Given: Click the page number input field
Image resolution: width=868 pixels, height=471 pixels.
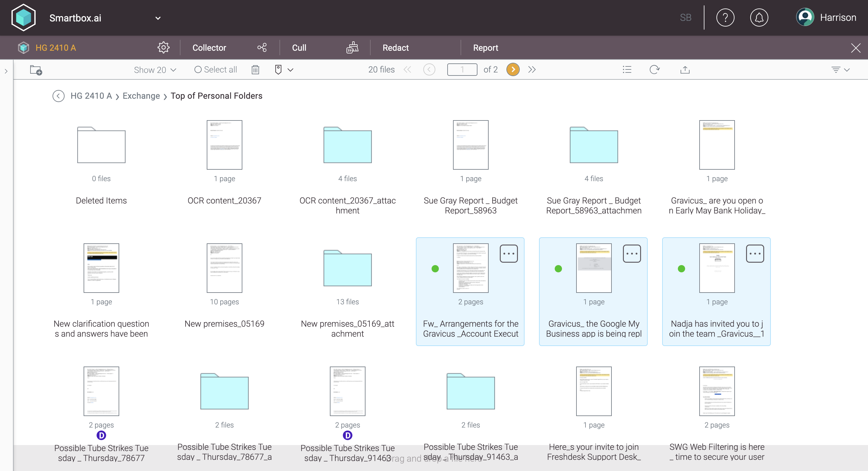Looking at the screenshot, I should coord(462,70).
